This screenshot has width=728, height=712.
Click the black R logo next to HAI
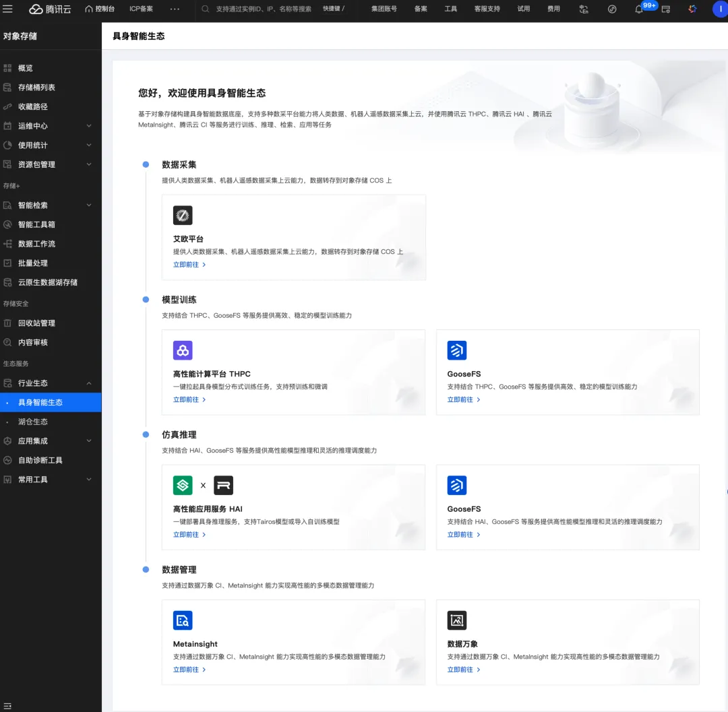pyautogui.click(x=223, y=485)
